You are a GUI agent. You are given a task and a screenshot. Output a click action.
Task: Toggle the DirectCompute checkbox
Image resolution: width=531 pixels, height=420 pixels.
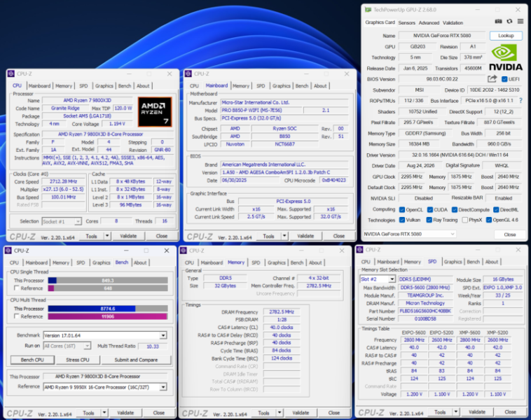(x=455, y=210)
